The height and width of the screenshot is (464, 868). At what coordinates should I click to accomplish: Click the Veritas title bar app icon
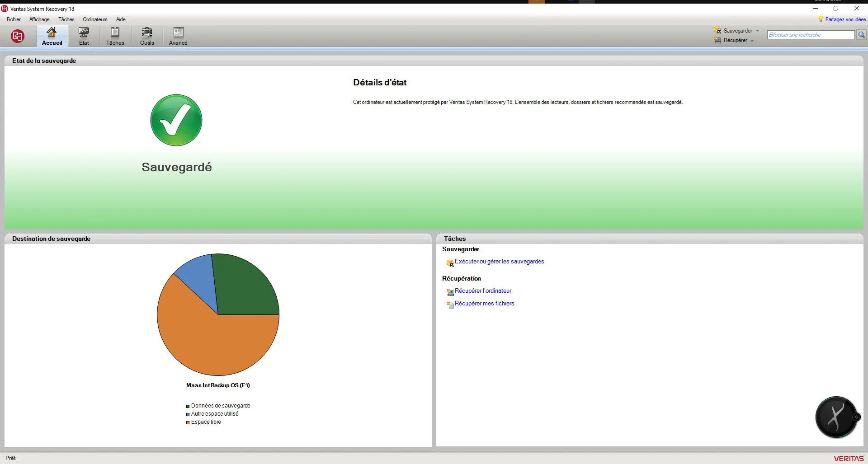5,9
